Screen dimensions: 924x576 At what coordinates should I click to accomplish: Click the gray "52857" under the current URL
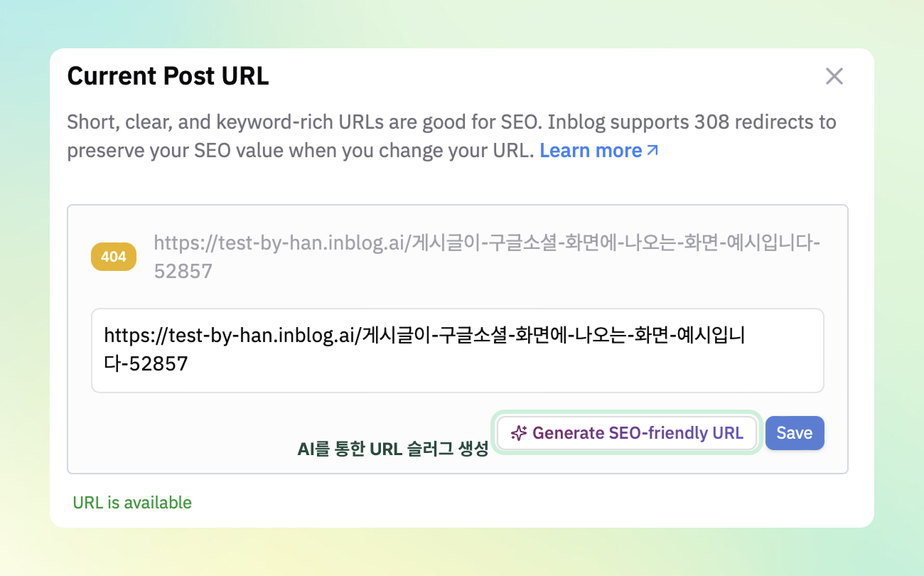pos(183,271)
